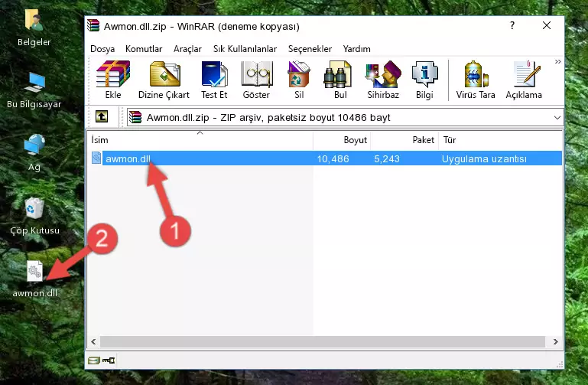
Task: Sort by Paket column header
Action: pyautogui.click(x=404, y=140)
